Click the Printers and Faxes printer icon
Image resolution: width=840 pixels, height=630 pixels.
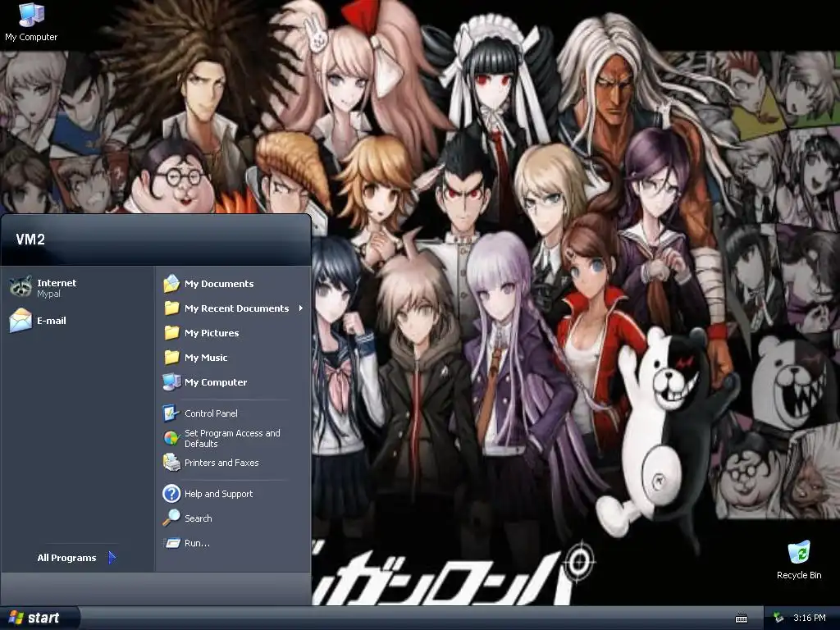pyautogui.click(x=171, y=463)
